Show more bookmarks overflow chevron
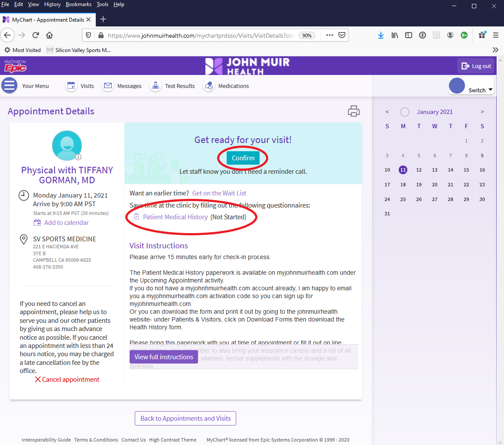The width and height of the screenshot is (504, 445). (x=495, y=50)
